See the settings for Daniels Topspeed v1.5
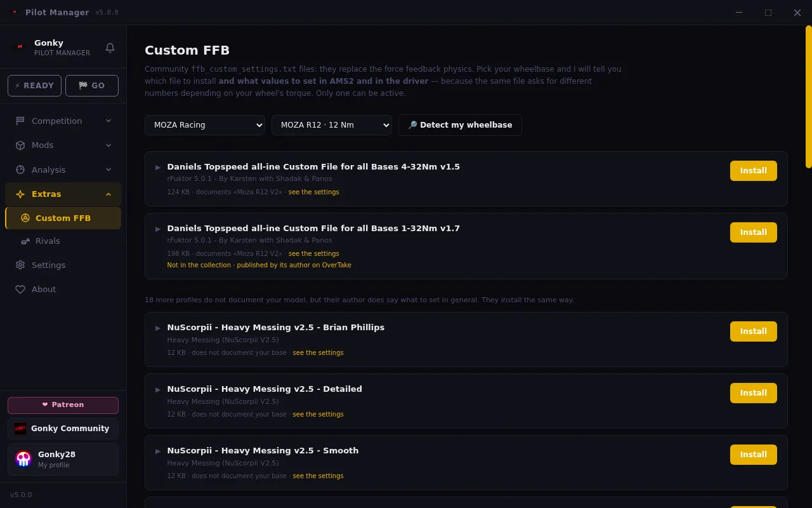812x508 pixels. 313,192
